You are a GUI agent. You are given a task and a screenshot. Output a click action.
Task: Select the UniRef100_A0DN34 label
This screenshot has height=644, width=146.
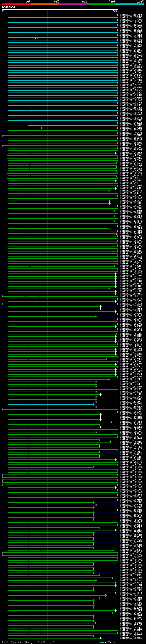pyautogui.click(x=131, y=133)
